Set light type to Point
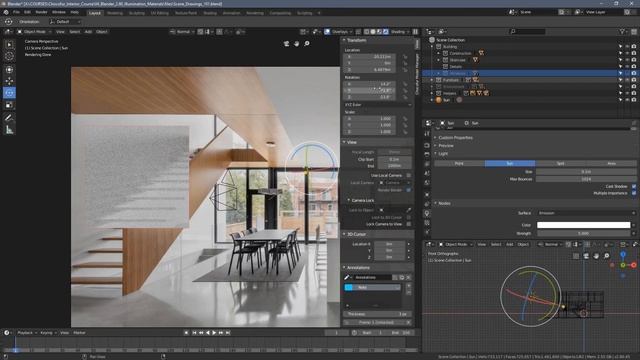Viewport: 640px width, 360px height. pos(459,163)
